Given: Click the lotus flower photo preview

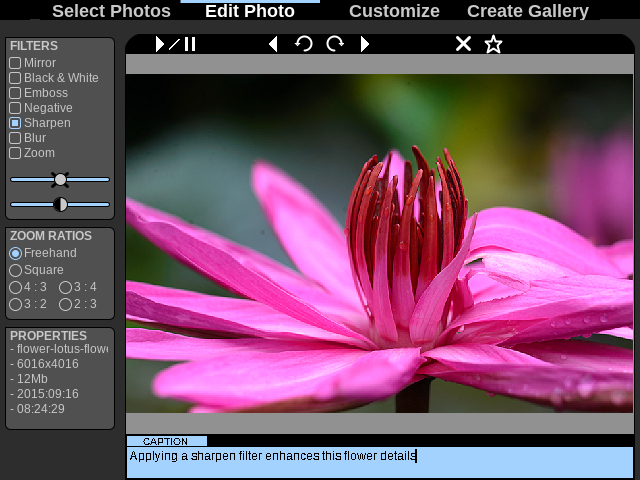Looking at the screenshot, I should click(x=380, y=243).
